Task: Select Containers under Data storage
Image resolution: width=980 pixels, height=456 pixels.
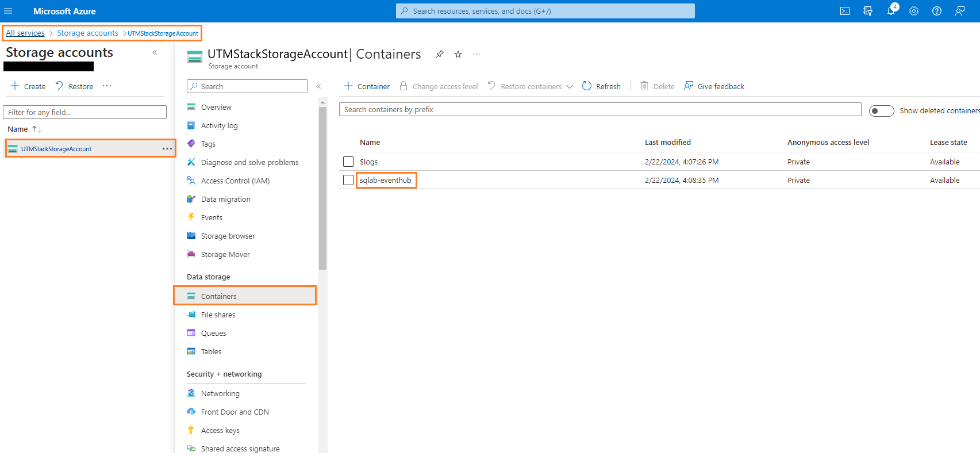Action: (x=245, y=296)
